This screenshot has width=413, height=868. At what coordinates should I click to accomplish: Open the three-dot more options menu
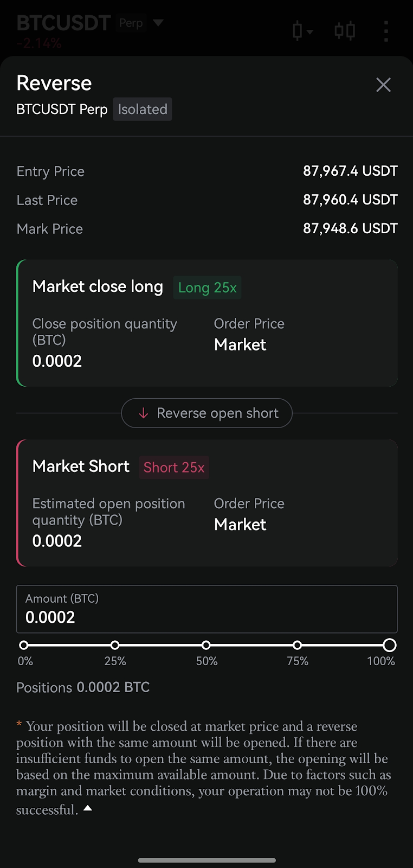tap(386, 31)
